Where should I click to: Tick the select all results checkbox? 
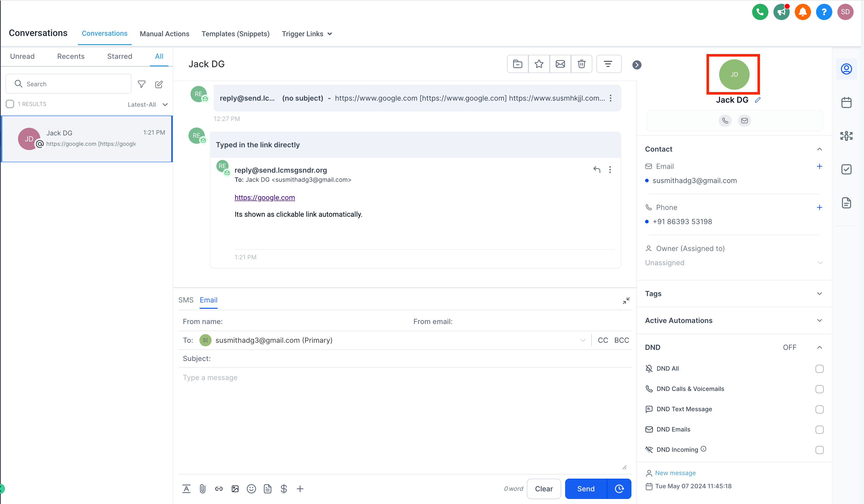click(10, 104)
